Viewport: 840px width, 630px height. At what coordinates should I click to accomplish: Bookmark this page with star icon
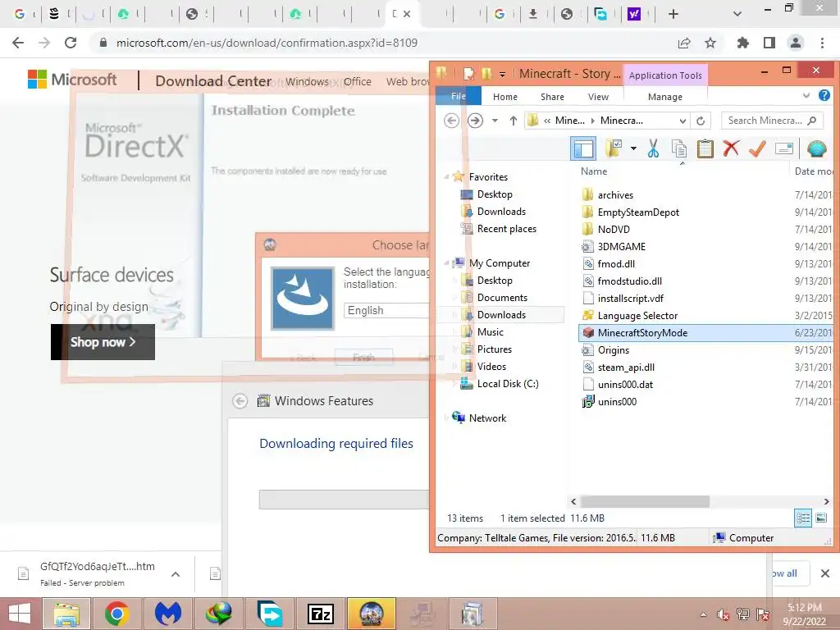tap(710, 43)
